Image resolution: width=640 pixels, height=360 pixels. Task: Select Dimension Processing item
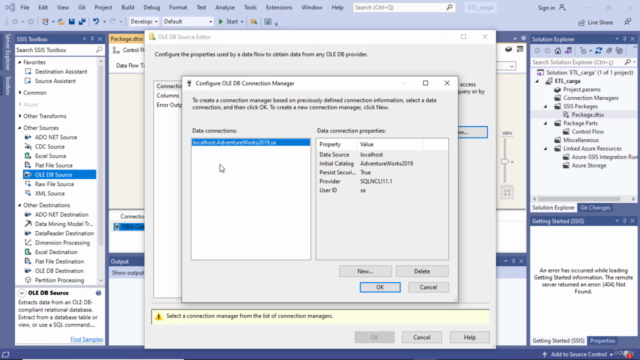62,242
